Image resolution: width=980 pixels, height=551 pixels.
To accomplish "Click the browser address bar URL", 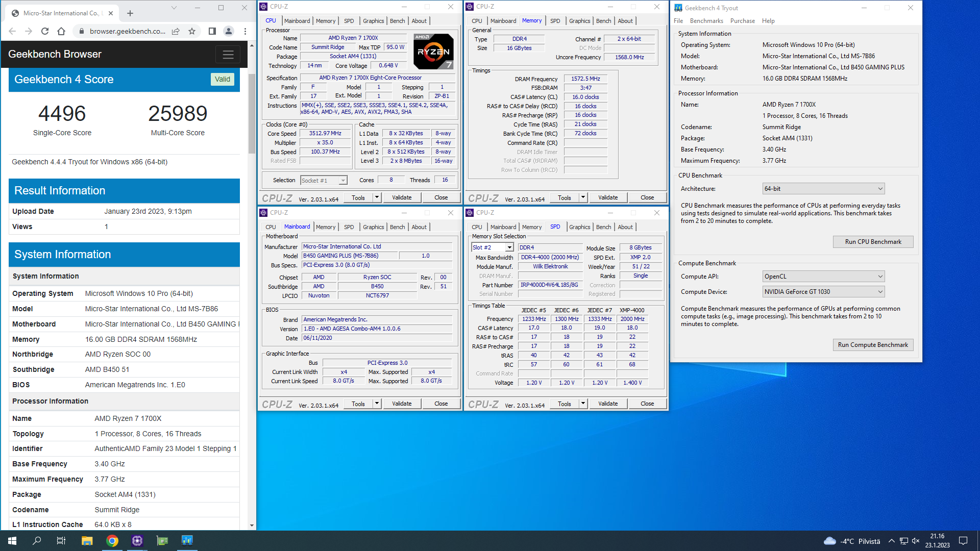I will pyautogui.click(x=128, y=31).
